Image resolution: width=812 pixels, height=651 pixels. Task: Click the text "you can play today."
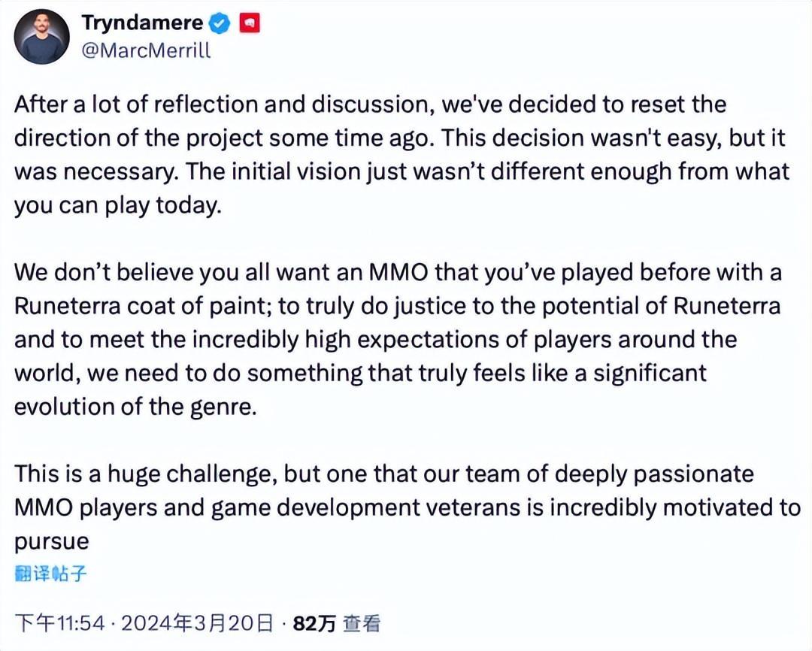[x=118, y=205]
